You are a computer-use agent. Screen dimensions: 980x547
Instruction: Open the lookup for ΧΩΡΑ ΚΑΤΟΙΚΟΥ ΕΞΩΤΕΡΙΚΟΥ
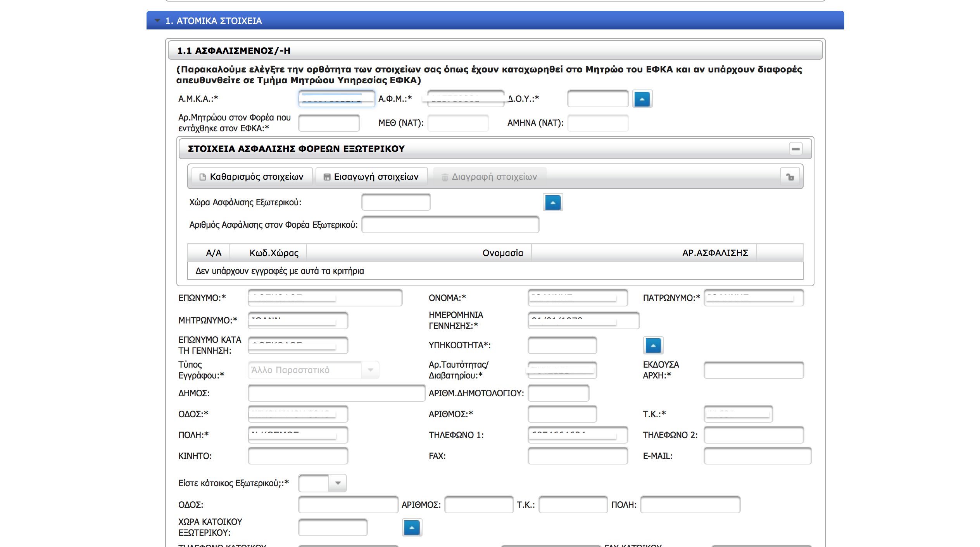click(x=412, y=528)
